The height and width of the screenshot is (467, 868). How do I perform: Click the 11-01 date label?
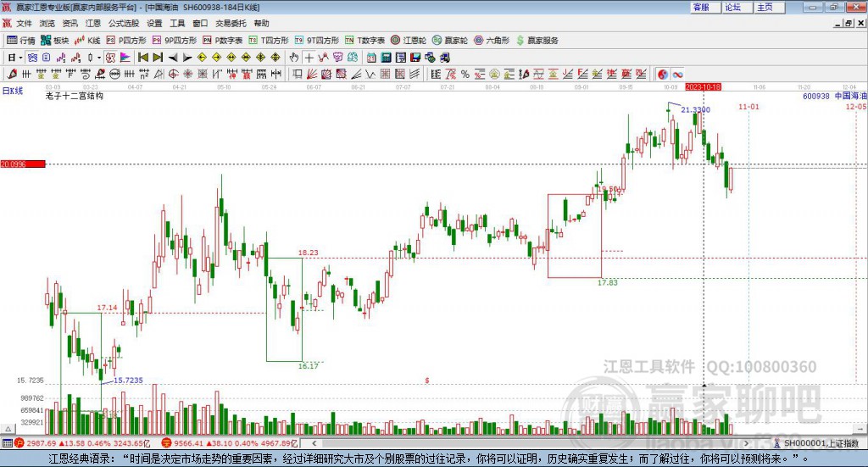(748, 106)
